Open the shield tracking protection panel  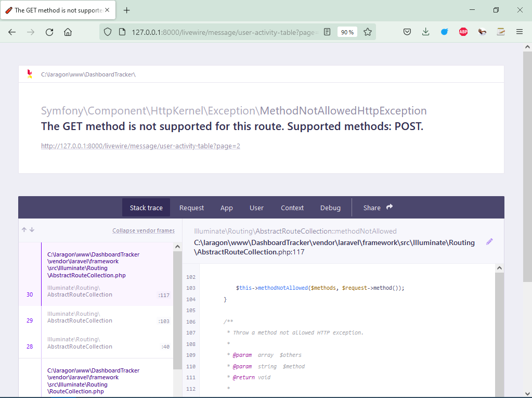click(108, 32)
